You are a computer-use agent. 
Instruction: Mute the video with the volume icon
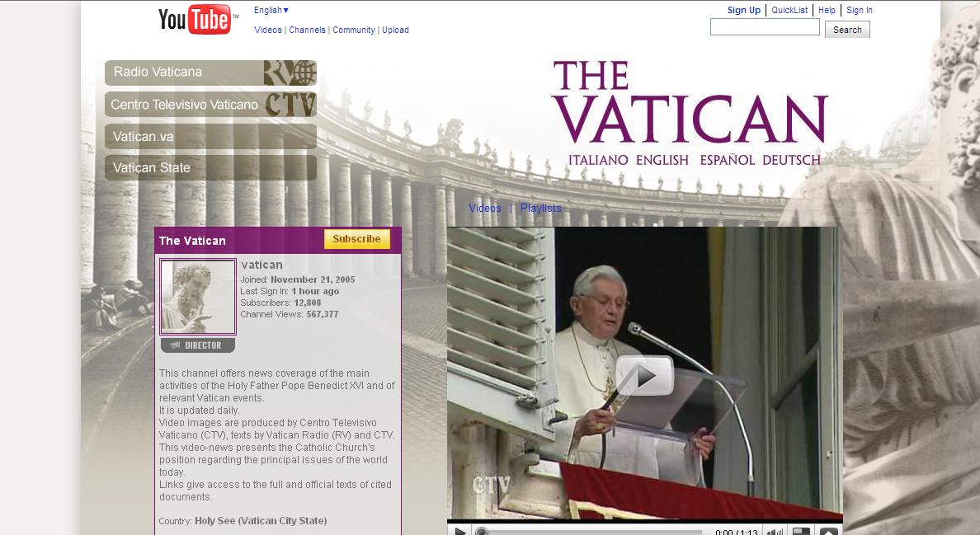pos(774,532)
